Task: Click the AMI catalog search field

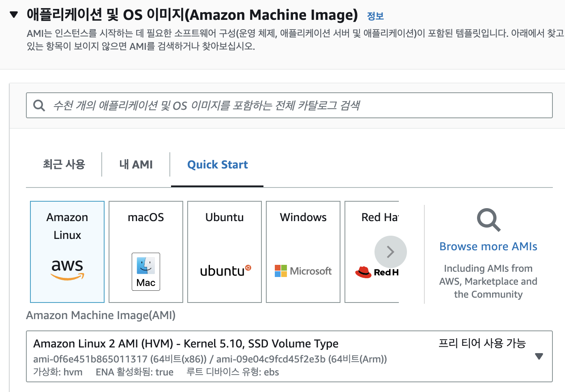Action: click(289, 105)
